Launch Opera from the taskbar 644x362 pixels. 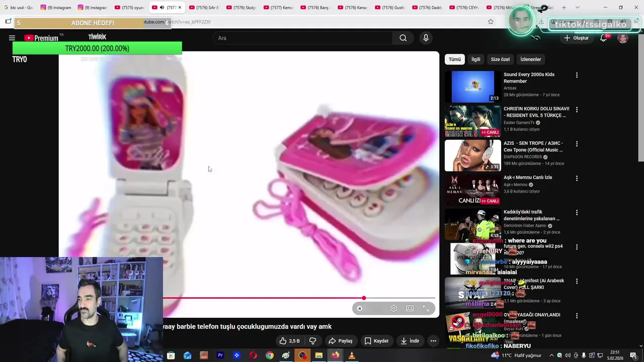click(253, 355)
